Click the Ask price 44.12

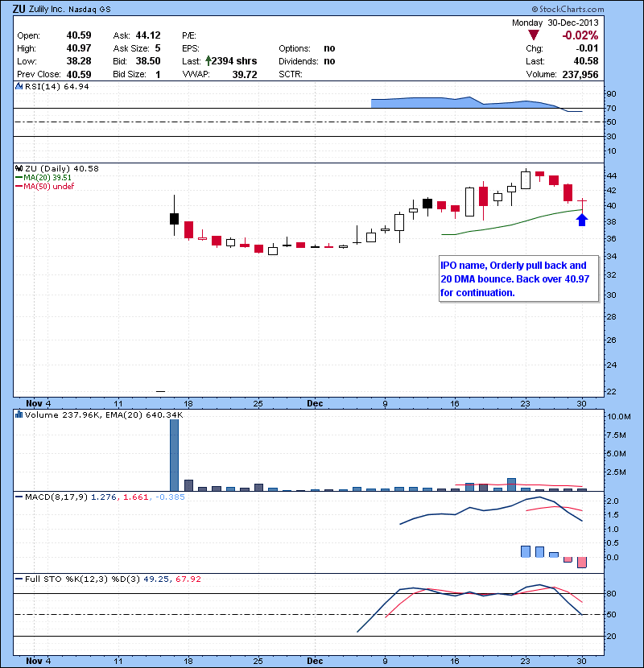click(148, 35)
